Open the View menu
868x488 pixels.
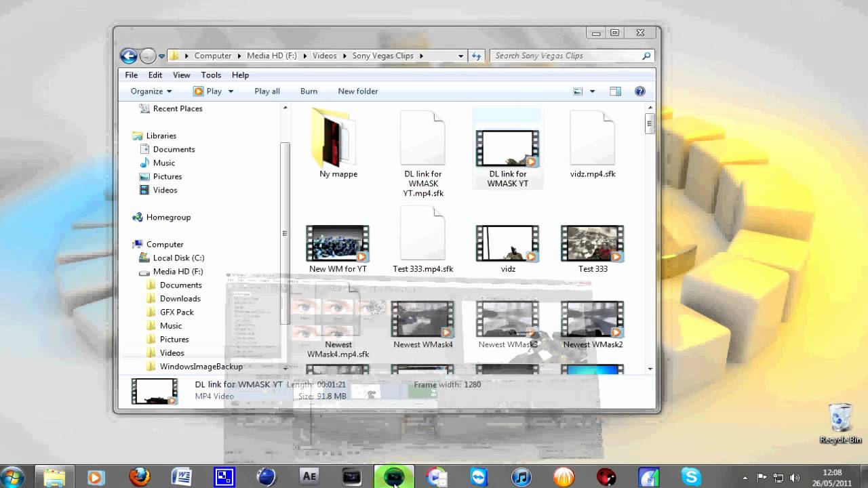[181, 75]
